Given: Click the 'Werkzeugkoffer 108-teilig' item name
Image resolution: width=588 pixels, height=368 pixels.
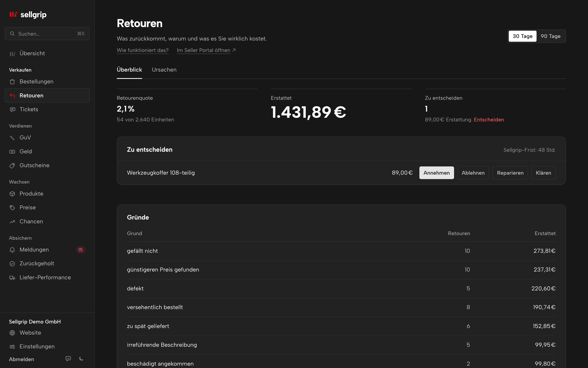Looking at the screenshot, I should pyautogui.click(x=161, y=173).
